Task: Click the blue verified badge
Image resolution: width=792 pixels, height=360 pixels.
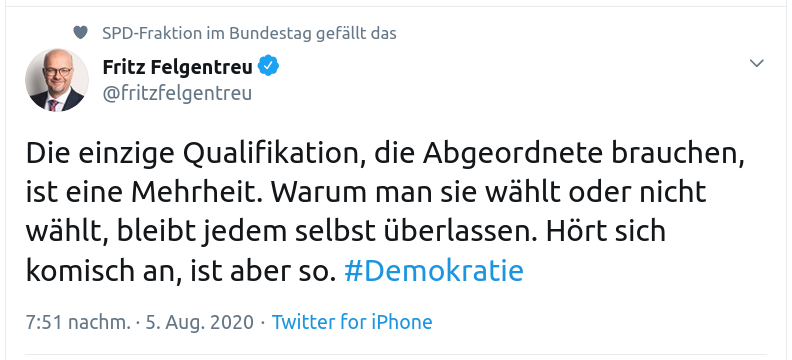Action: [269, 66]
